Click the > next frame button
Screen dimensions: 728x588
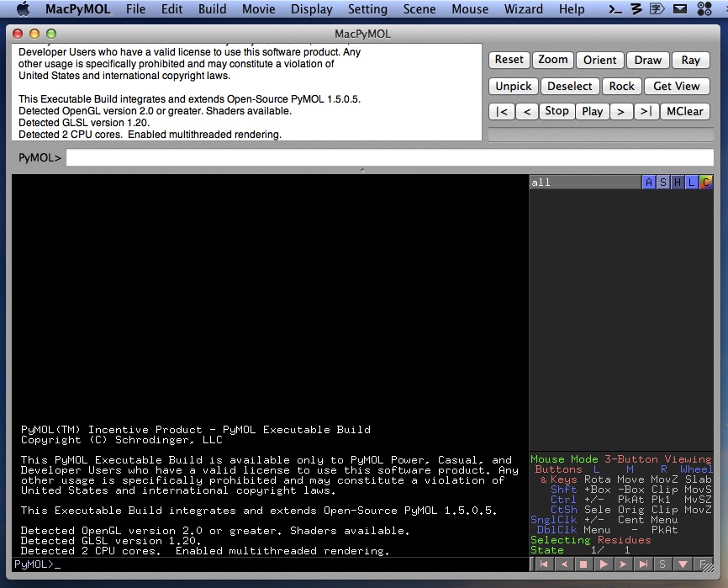[x=620, y=112]
